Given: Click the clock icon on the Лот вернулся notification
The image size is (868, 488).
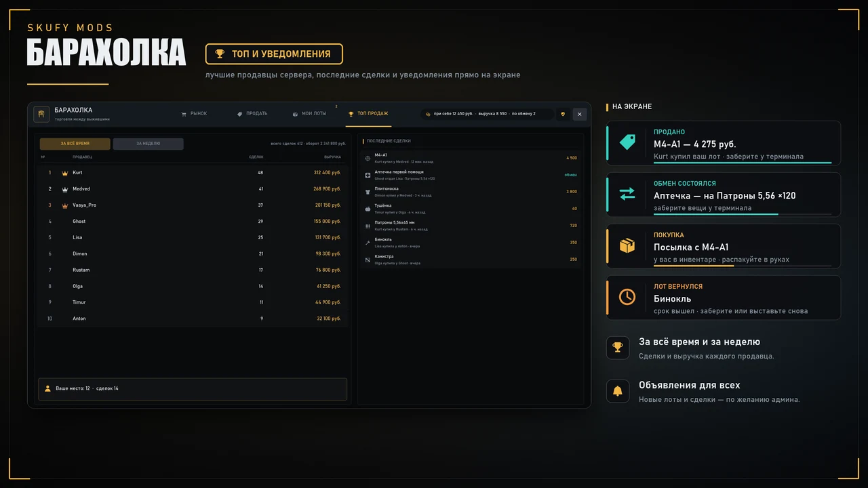Looking at the screenshot, I should (x=627, y=297).
